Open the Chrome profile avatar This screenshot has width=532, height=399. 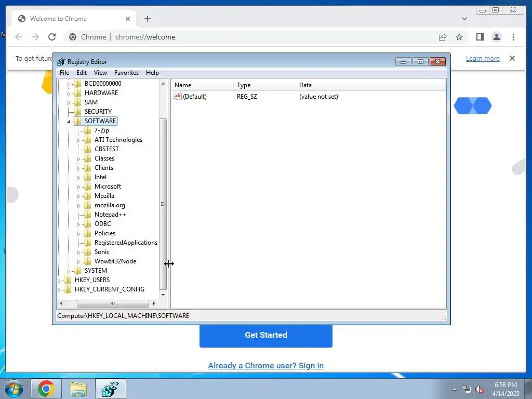(497, 37)
